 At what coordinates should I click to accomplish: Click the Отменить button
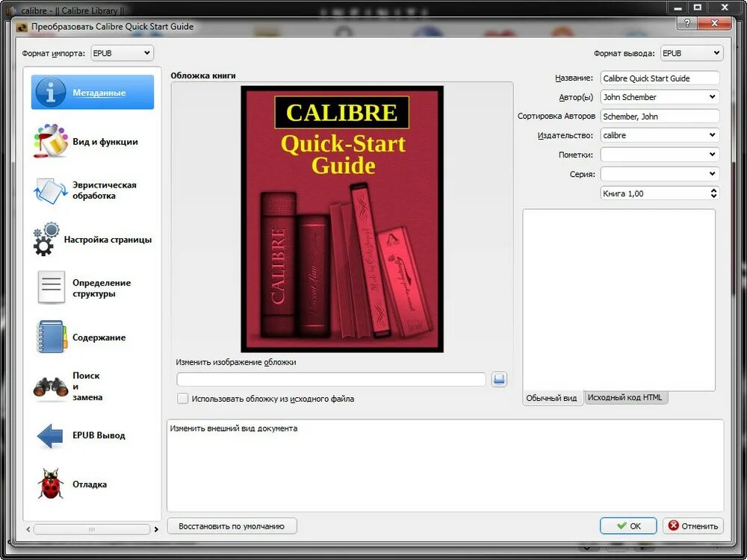[x=693, y=526]
